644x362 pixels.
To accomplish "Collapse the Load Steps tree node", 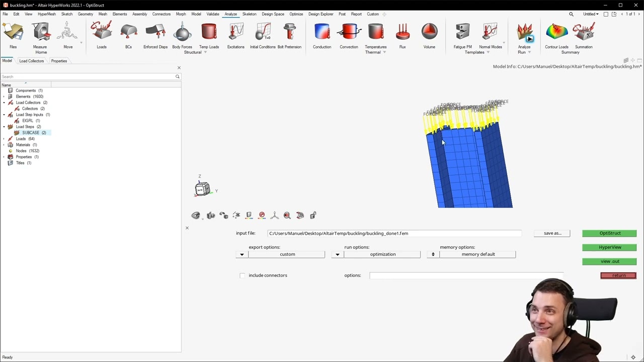I will coord(4,127).
